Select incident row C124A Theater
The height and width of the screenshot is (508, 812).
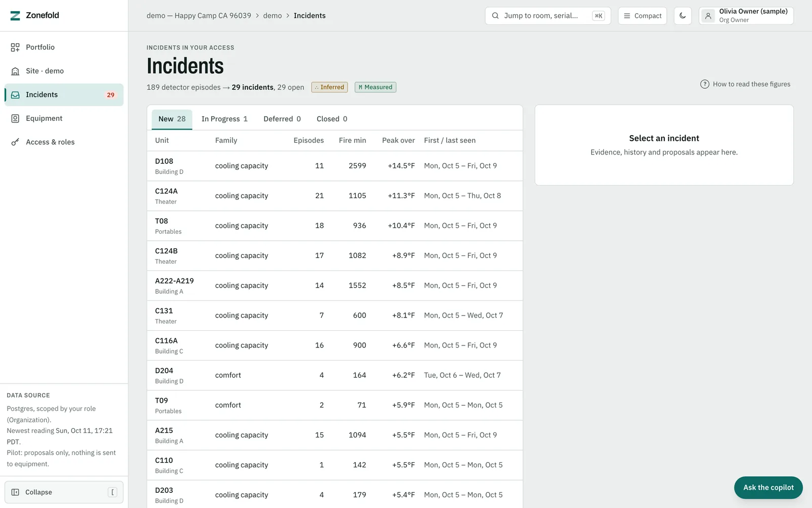coord(335,196)
